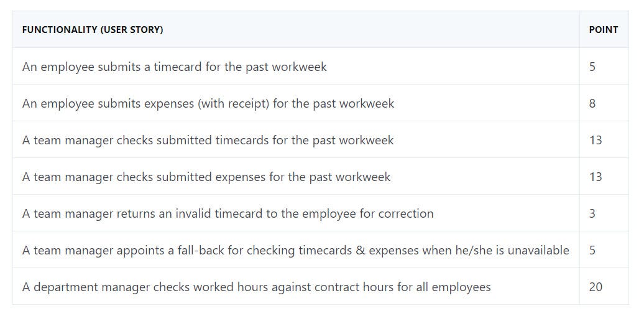Click point value 5 in the fall-back row
Image resolution: width=644 pixels, height=316 pixels.
(592, 250)
